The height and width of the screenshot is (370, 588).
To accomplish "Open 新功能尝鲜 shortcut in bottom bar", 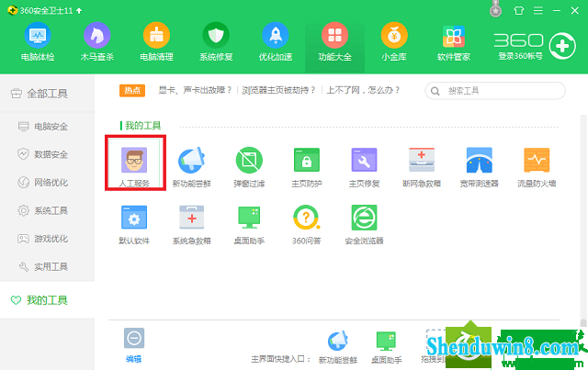I will click(337, 347).
